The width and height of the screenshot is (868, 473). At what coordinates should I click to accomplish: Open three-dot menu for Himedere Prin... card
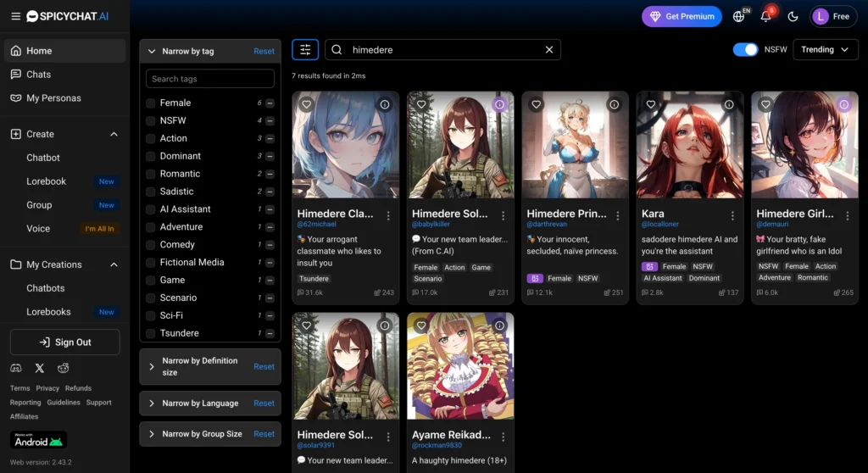coord(618,215)
